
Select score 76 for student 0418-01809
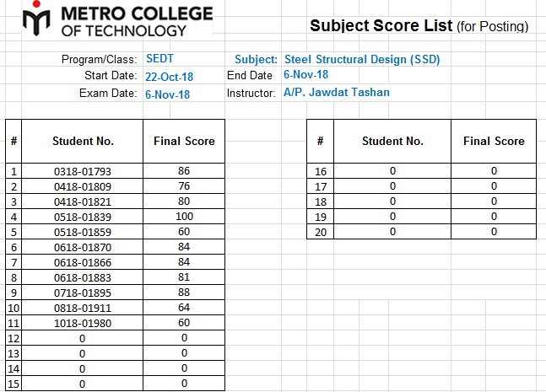(184, 186)
